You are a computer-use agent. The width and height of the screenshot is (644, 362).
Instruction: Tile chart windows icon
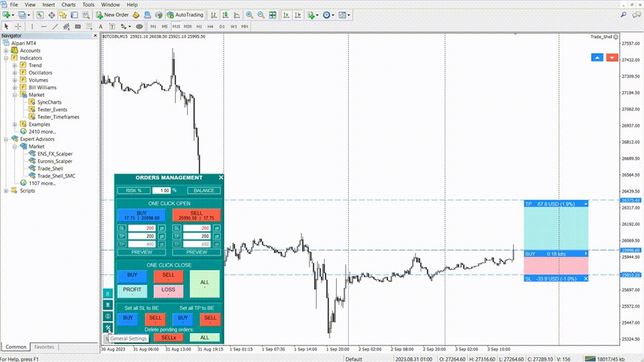click(272, 15)
